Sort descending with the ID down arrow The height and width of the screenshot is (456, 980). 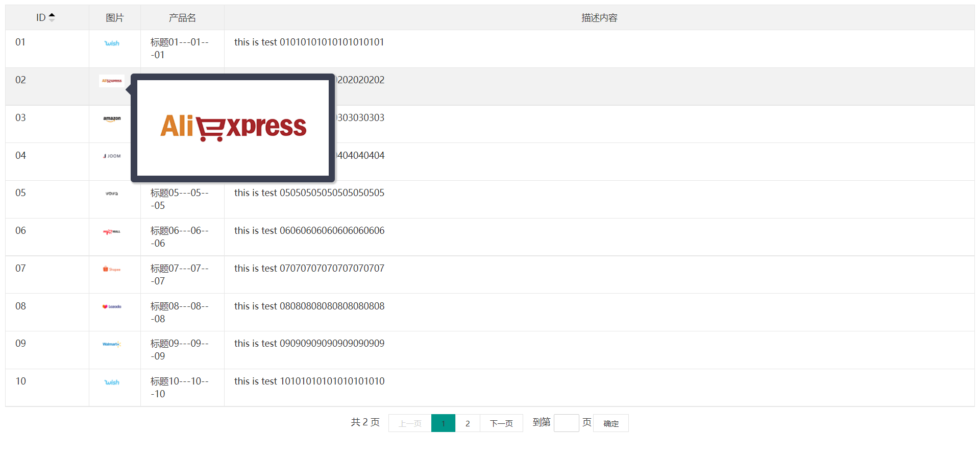click(x=52, y=20)
